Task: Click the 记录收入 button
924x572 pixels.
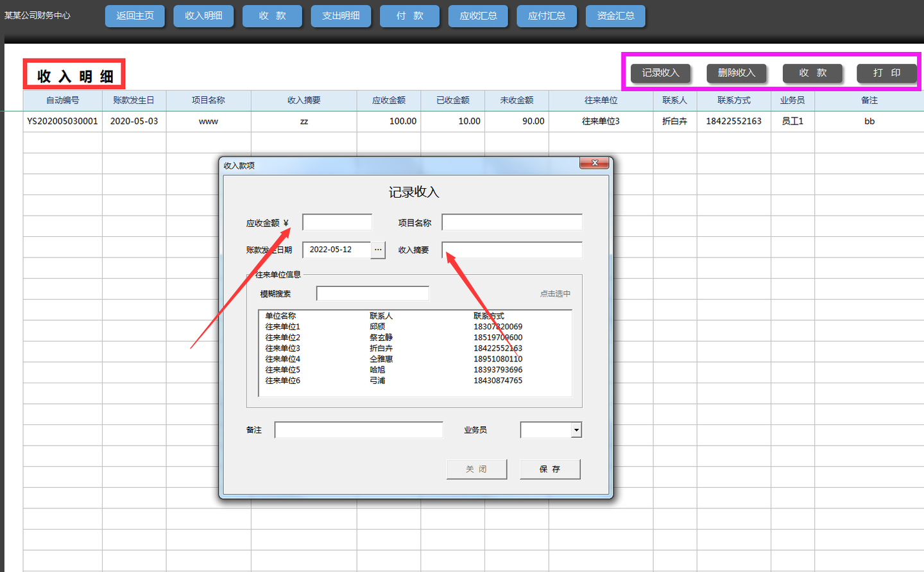Action: click(x=660, y=73)
